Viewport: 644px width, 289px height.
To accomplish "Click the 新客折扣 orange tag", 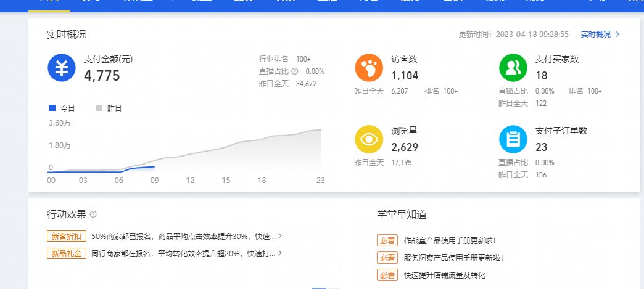I will [x=66, y=236].
